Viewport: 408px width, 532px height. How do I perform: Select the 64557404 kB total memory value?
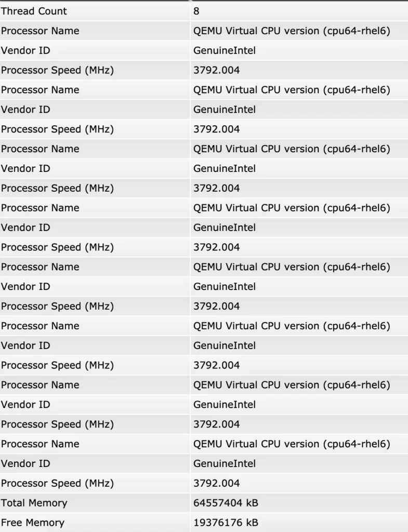[x=226, y=503]
